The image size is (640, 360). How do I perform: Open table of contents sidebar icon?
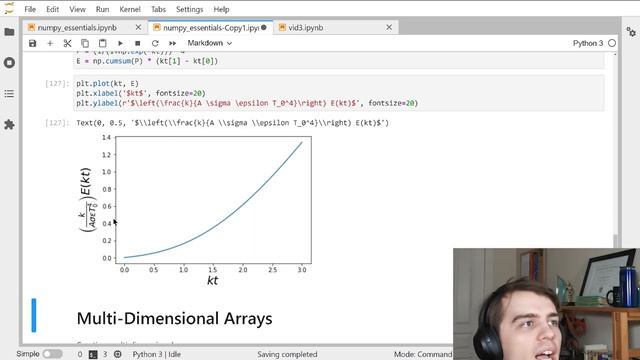point(9,94)
